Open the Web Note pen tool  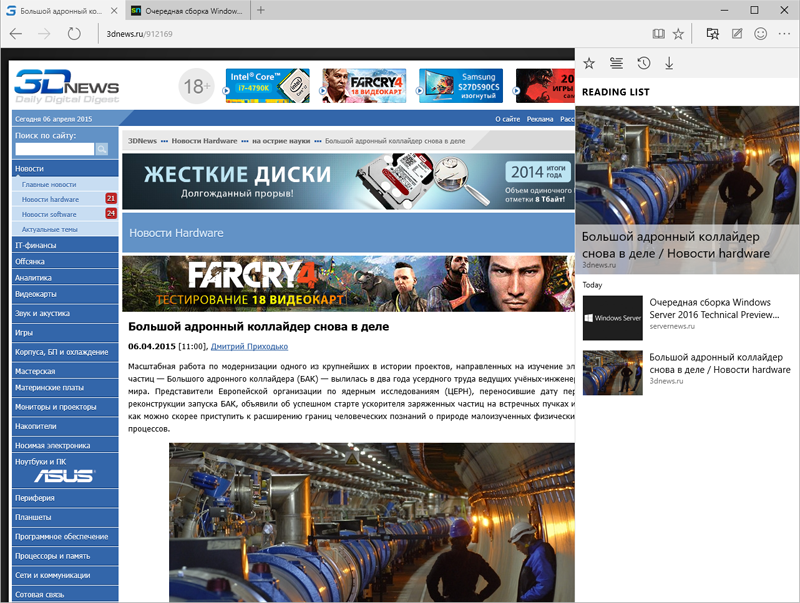pos(737,33)
